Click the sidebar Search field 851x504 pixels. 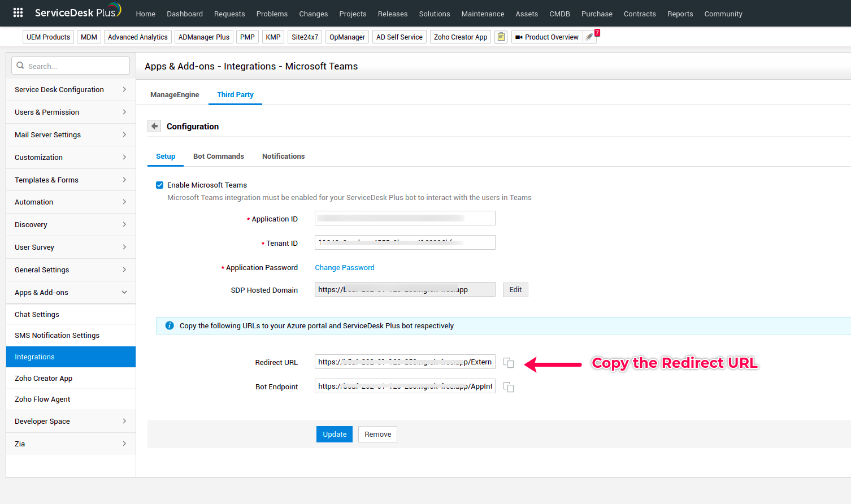click(71, 66)
